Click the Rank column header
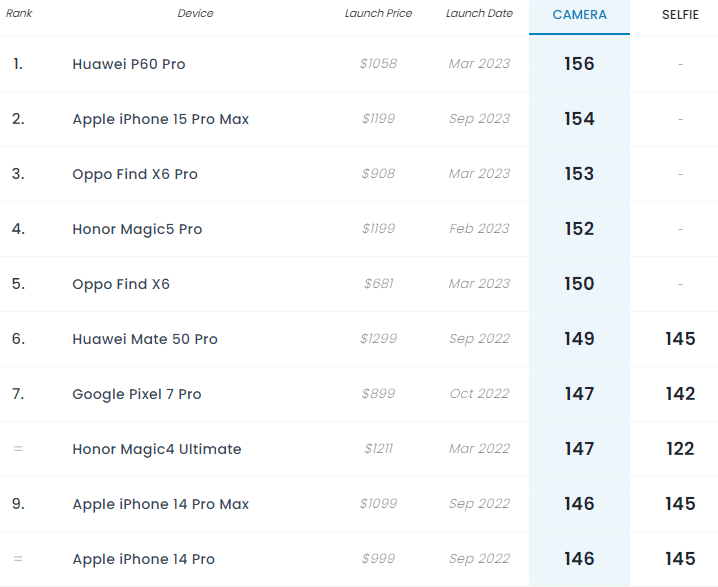The width and height of the screenshot is (718, 587). pyautogui.click(x=19, y=13)
